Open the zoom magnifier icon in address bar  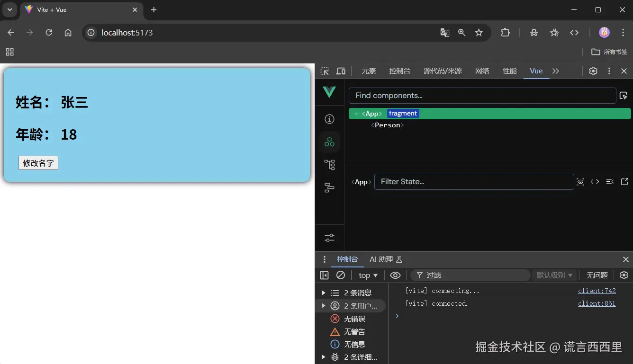click(461, 33)
